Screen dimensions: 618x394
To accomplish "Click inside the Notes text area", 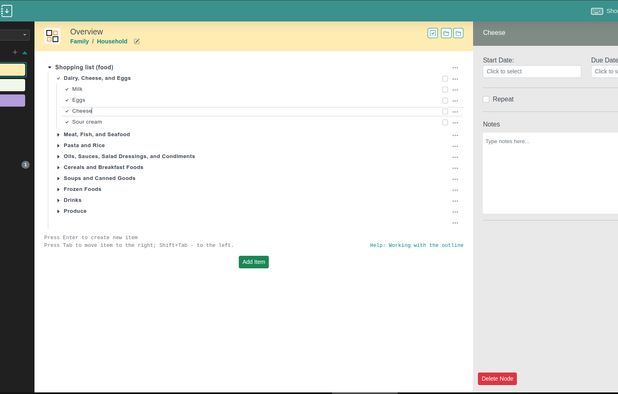I will (x=550, y=173).
